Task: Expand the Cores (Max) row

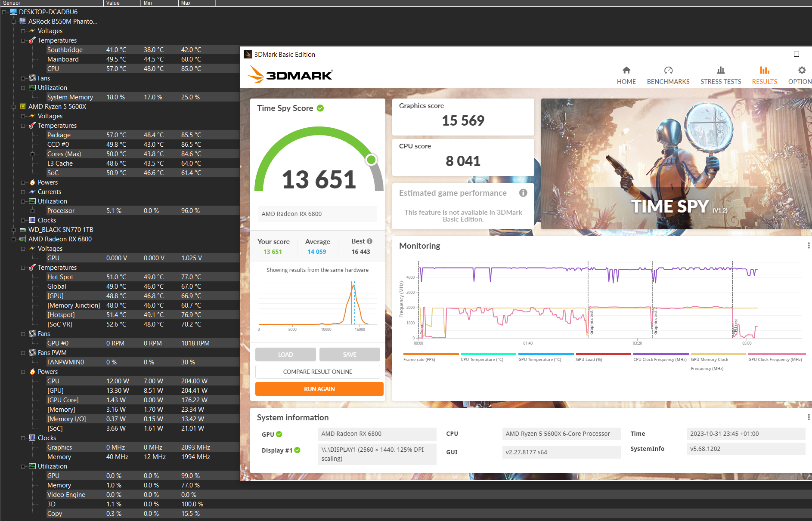Action: click(32, 154)
